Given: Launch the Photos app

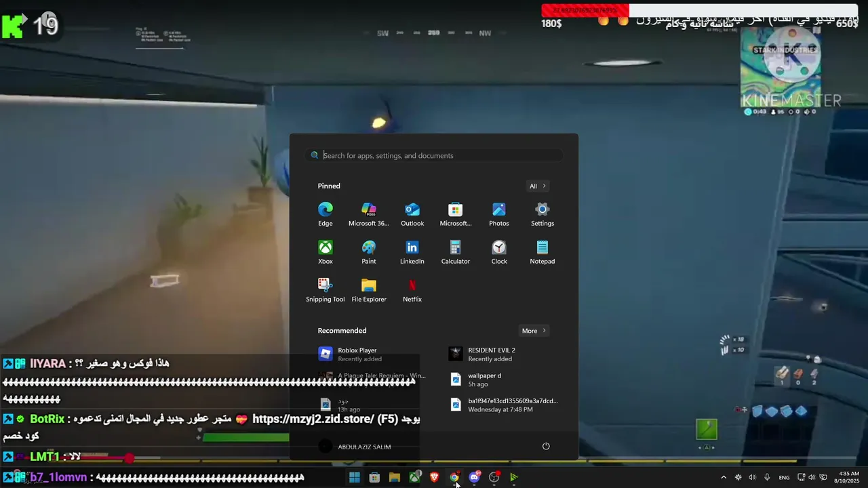Looking at the screenshot, I should (499, 214).
